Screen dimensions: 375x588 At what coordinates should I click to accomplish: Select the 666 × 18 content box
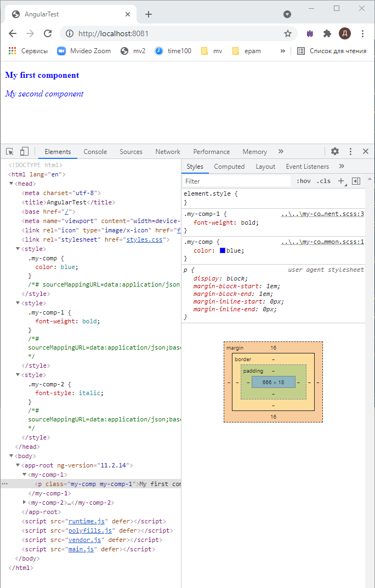(x=274, y=383)
